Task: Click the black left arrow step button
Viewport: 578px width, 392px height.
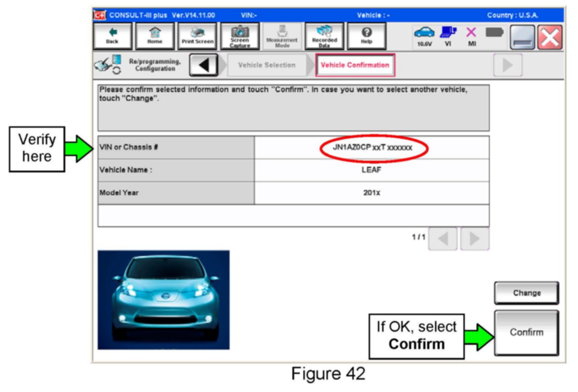Action: [x=204, y=65]
